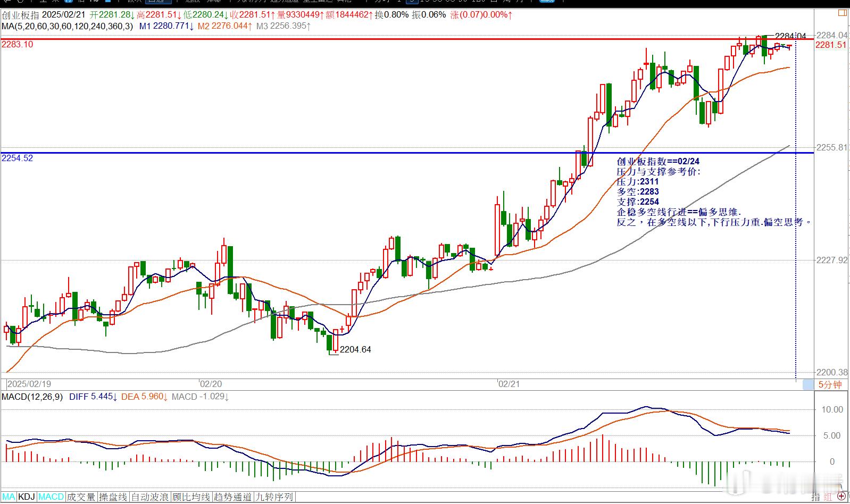The height and width of the screenshot is (504, 850).
Task: Click the 2284.04 high price marker
Action: (x=790, y=36)
